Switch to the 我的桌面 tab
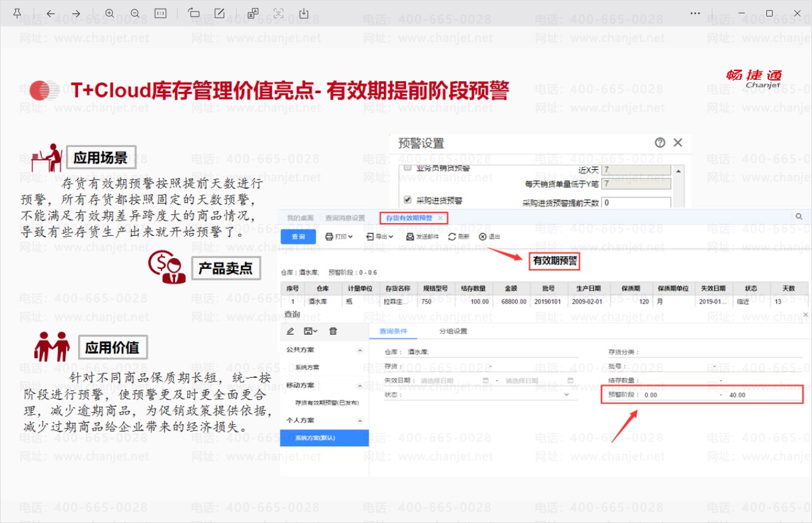Image resolution: width=812 pixels, height=523 pixels. pyautogui.click(x=300, y=218)
